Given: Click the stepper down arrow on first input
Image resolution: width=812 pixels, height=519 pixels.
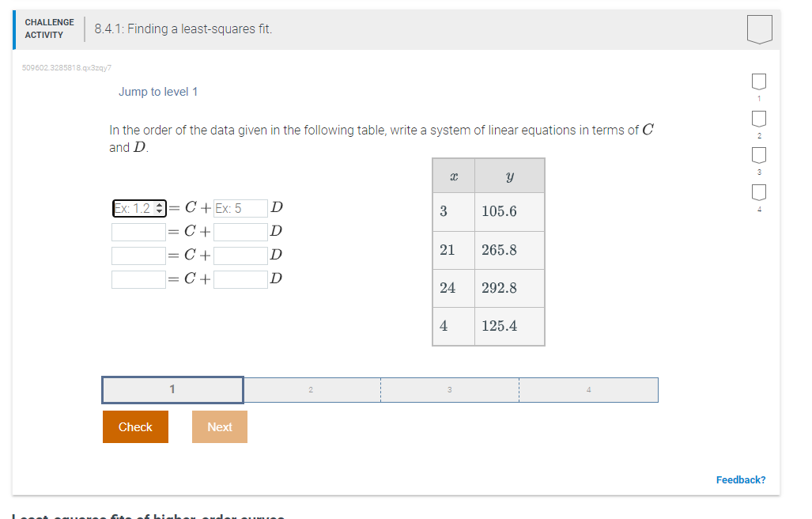Looking at the screenshot, I should pyautogui.click(x=159, y=210).
